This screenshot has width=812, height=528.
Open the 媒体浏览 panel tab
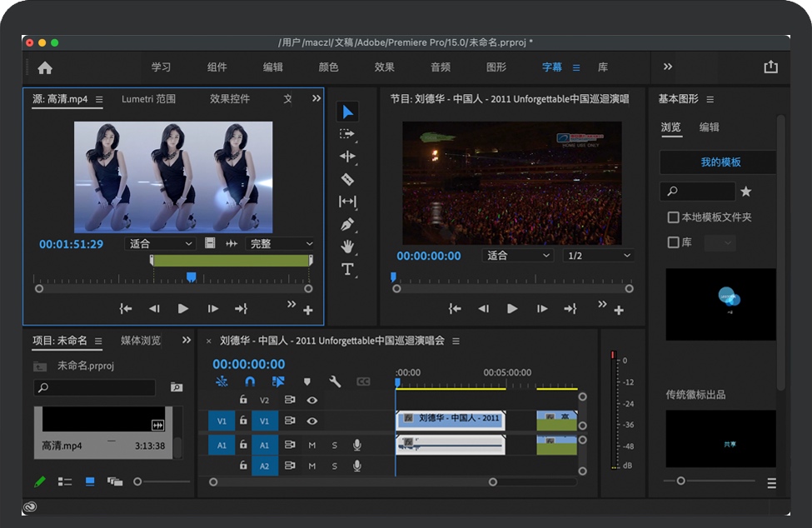141,341
